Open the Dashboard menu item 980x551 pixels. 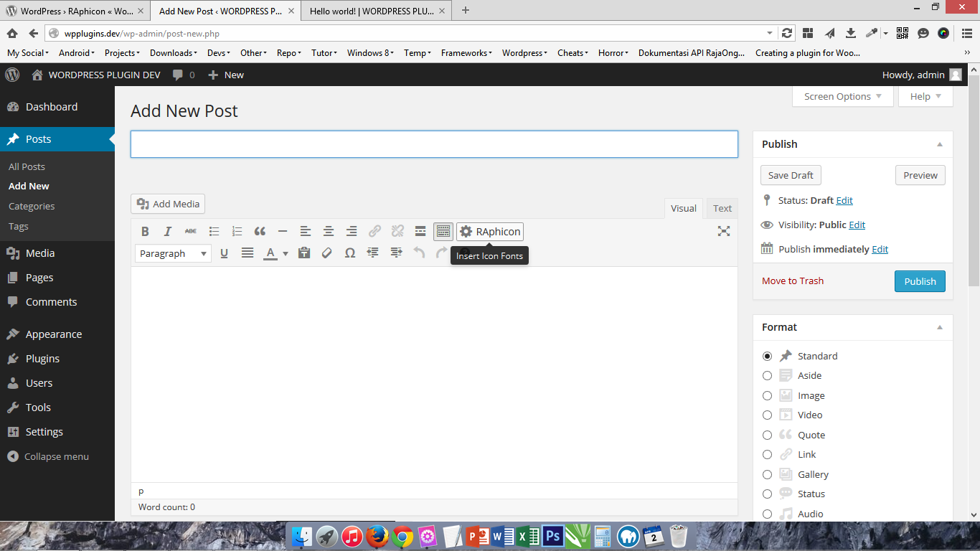[57, 107]
